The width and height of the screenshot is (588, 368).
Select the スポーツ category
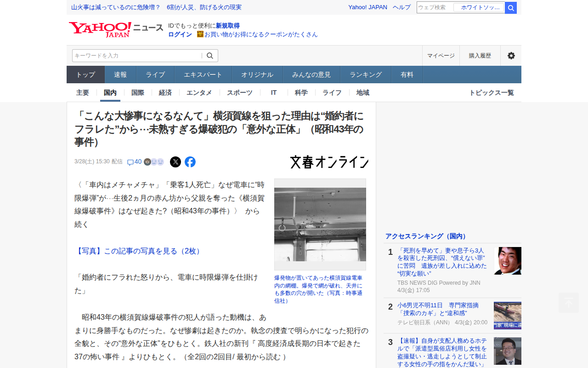coord(240,92)
